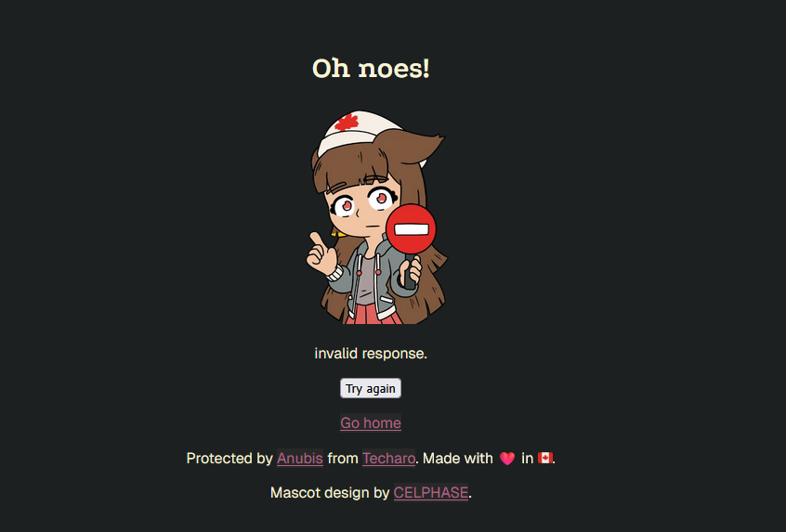The width and height of the screenshot is (786, 532).
Task: Click the Canadian flag emoji
Action: pos(544,458)
